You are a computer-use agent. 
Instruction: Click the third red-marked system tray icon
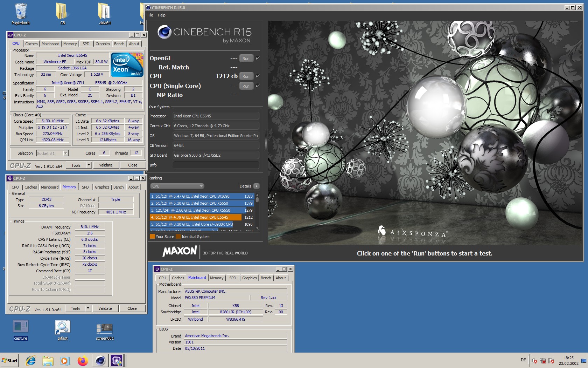tap(551, 361)
